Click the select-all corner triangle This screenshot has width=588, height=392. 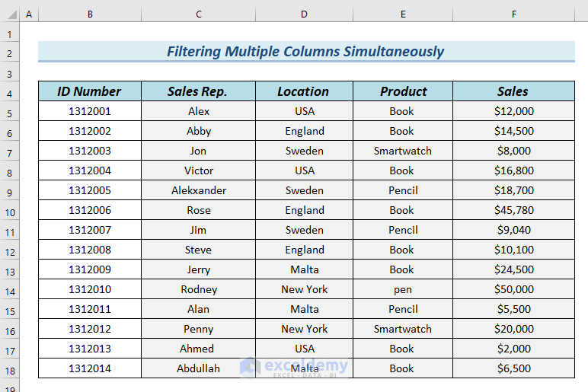pyautogui.click(x=9, y=14)
